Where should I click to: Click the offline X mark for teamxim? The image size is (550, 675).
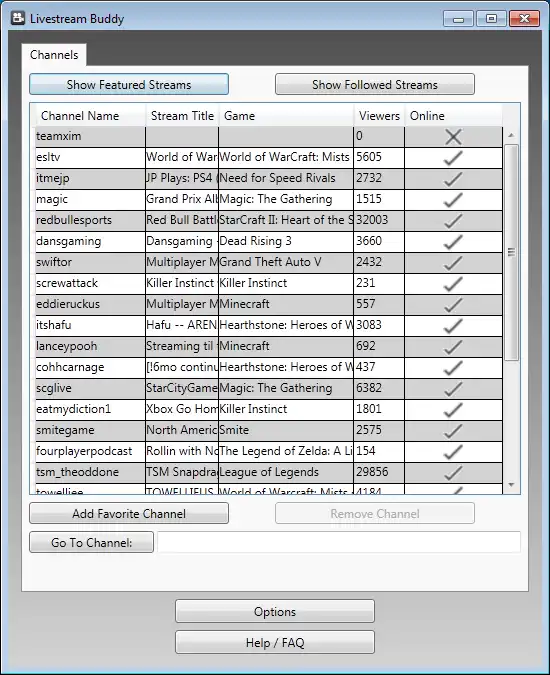453,137
